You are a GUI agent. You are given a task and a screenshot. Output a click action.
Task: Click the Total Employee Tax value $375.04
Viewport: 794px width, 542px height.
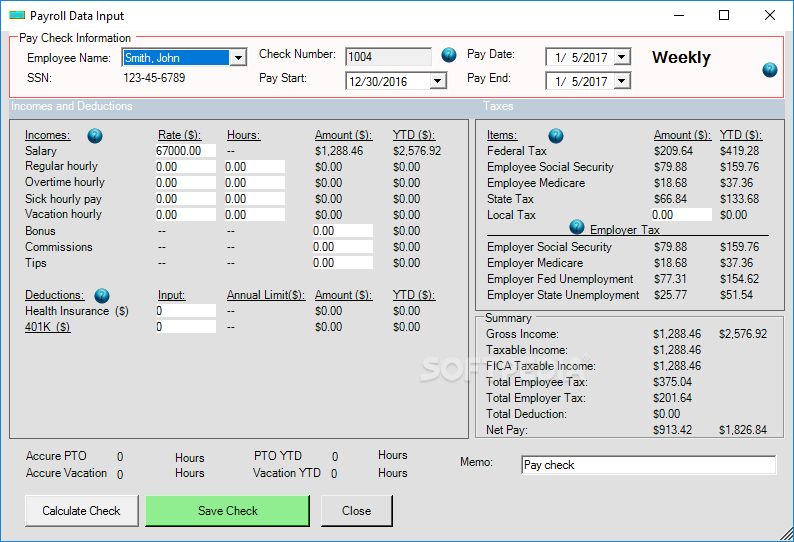coord(672,382)
